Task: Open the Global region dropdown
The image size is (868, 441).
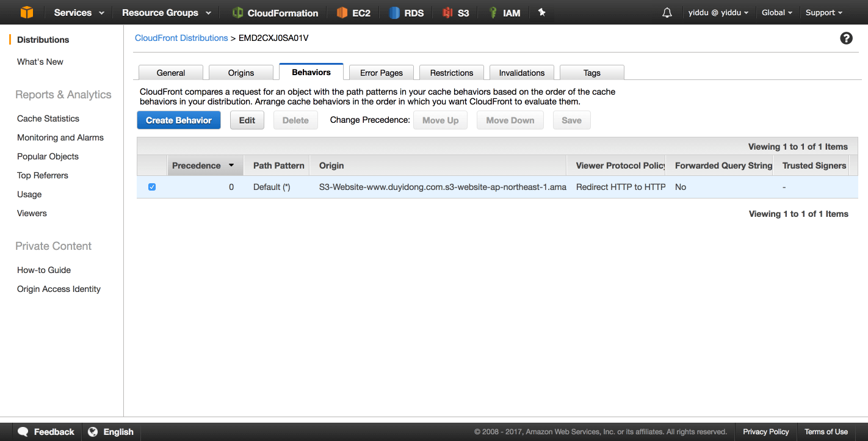Action: pos(777,13)
